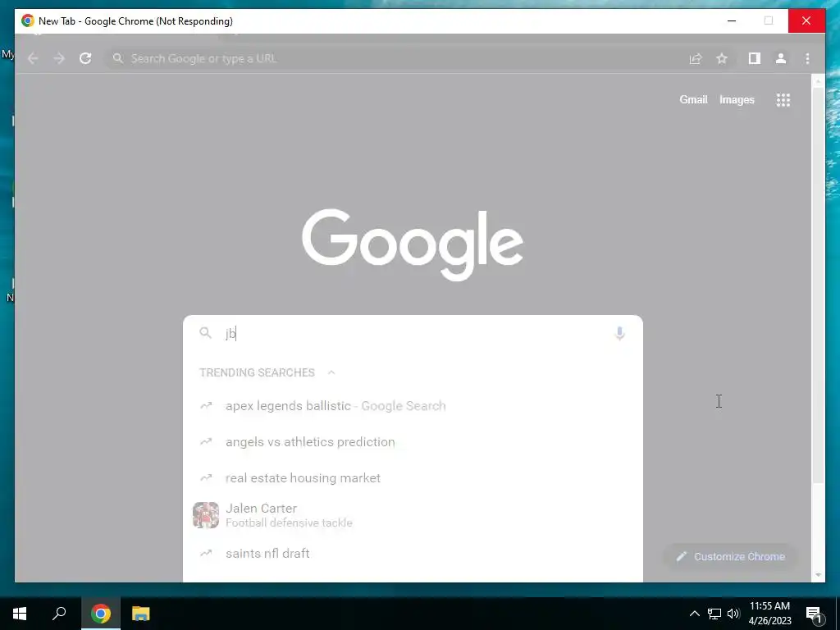Image resolution: width=840 pixels, height=630 pixels.
Task: Select the saints nfl draft suggestion
Action: [x=413, y=553]
